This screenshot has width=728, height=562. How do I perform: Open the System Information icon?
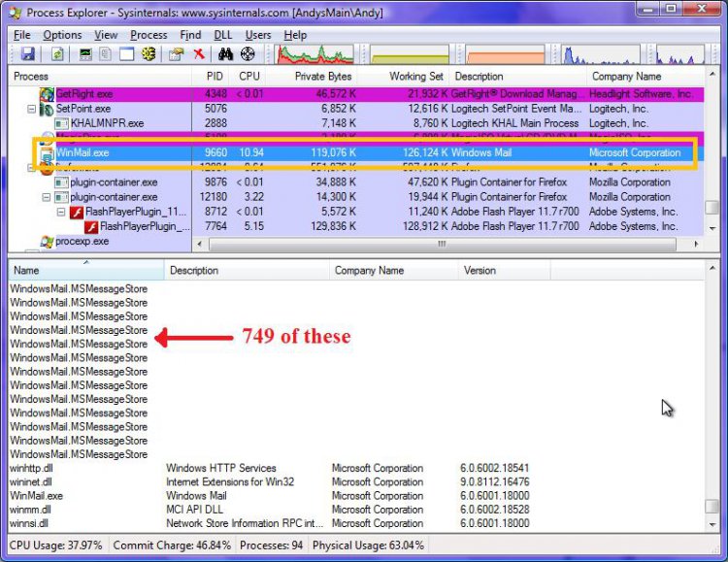[x=85, y=54]
